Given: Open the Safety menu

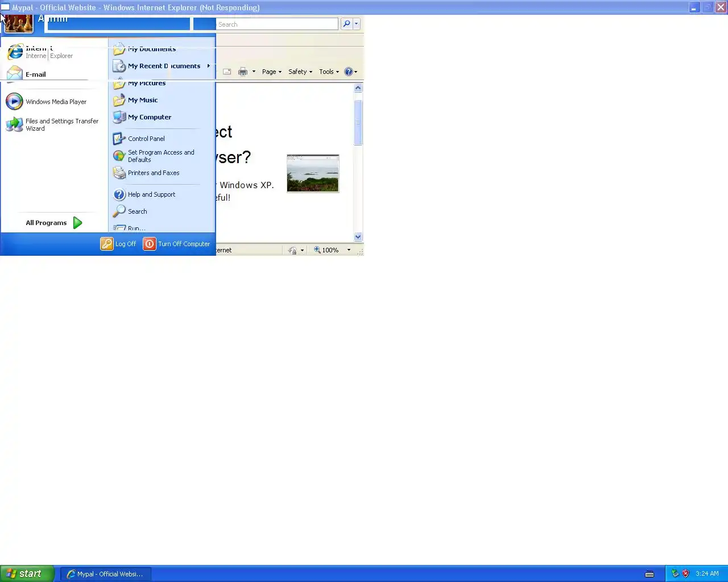Looking at the screenshot, I should tap(300, 72).
